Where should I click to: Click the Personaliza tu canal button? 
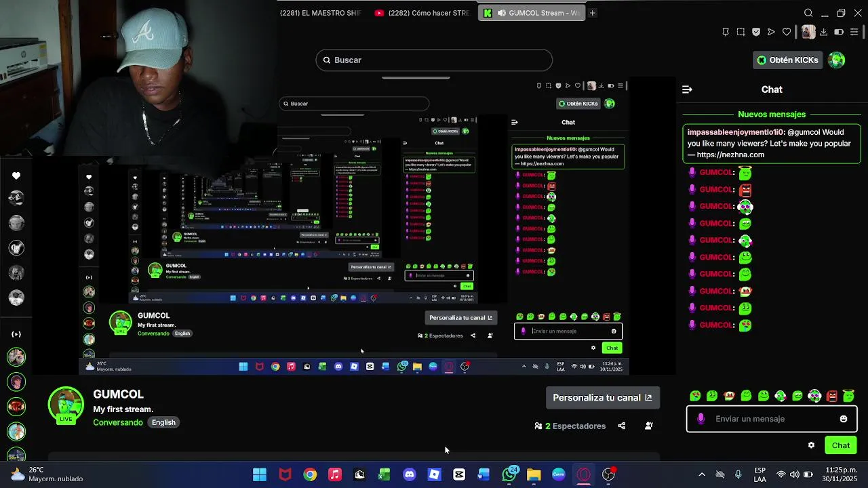(x=603, y=398)
